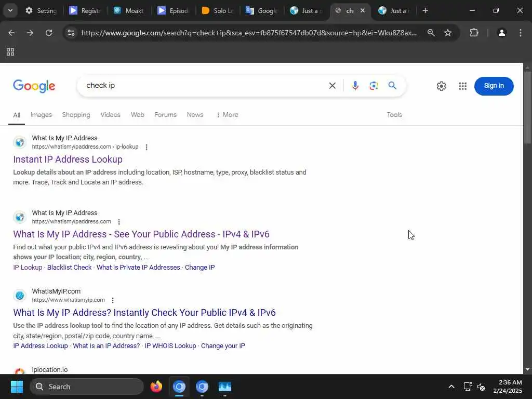Open 'Instantly Check Your Public IPv4 & IPv6' result
Image resolution: width=532 pixels, height=399 pixels.
coord(144,312)
